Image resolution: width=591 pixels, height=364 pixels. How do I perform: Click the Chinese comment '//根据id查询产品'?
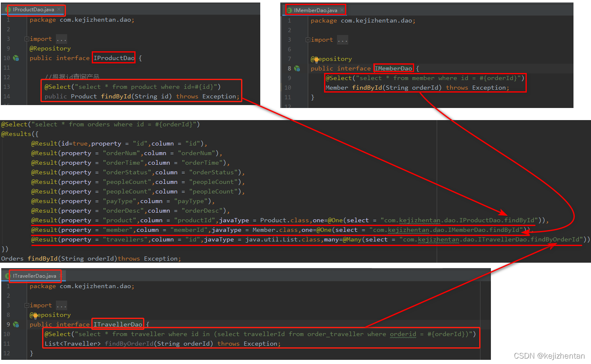[x=72, y=77]
